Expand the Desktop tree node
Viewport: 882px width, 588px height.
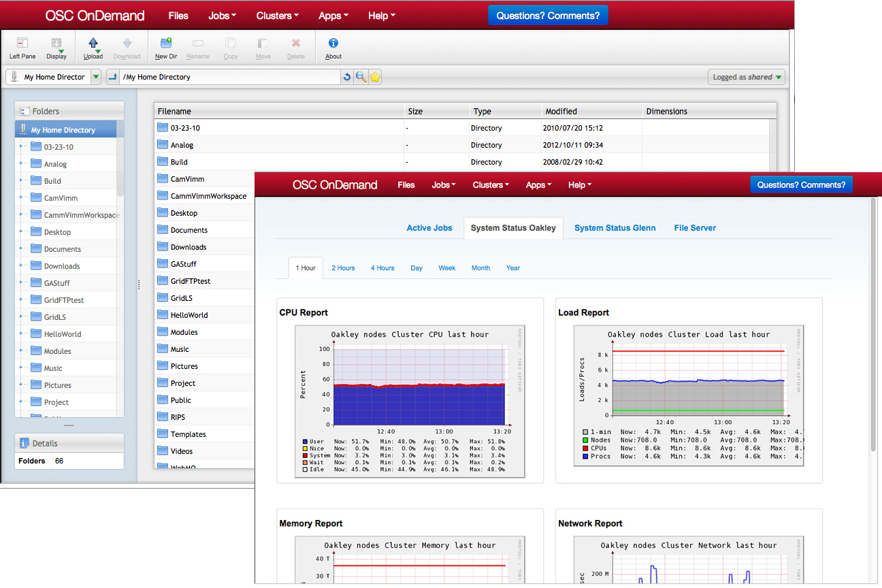click(x=20, y=231)
